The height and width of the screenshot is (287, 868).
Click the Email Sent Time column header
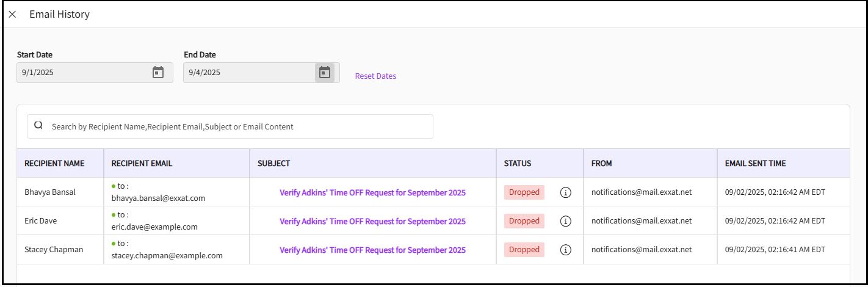point(755,164)
